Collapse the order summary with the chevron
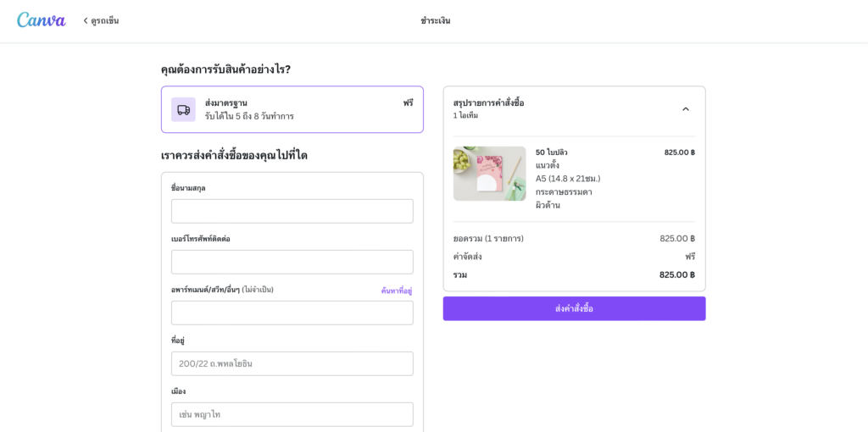This screenshot has width=868, height=432. click(x=685, y=109)
